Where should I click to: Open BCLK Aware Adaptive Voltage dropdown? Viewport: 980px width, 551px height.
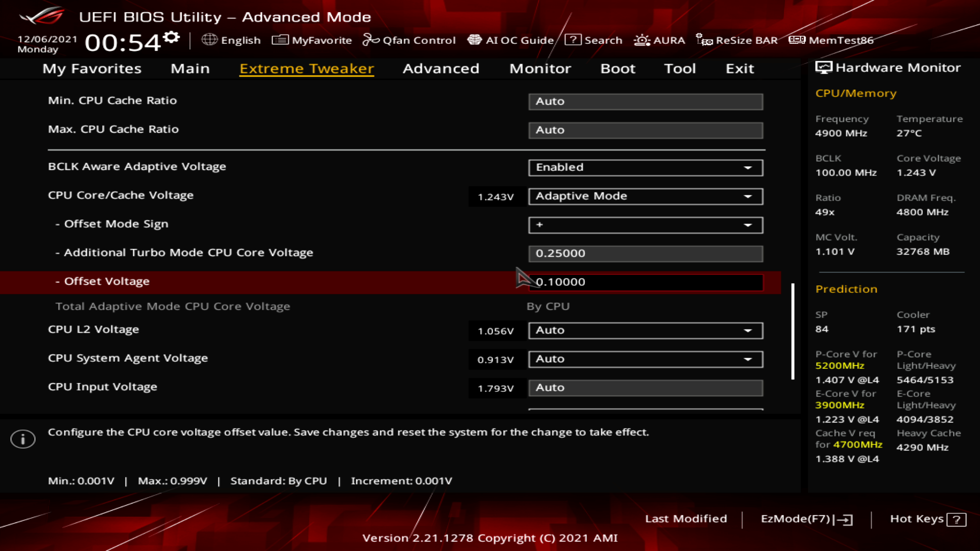(x=645, y=167)
